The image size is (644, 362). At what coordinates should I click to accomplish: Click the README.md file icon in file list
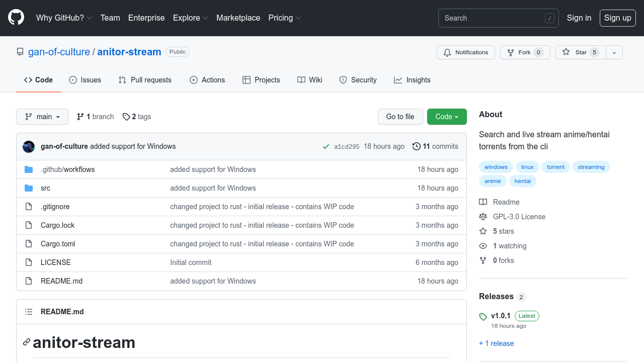tap(29, 281)
